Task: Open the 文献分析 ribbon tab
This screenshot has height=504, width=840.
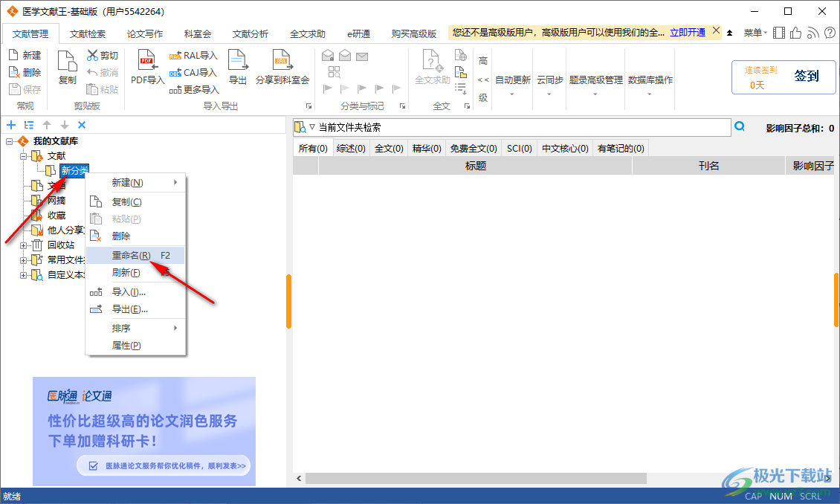Action: coord(251,33)
